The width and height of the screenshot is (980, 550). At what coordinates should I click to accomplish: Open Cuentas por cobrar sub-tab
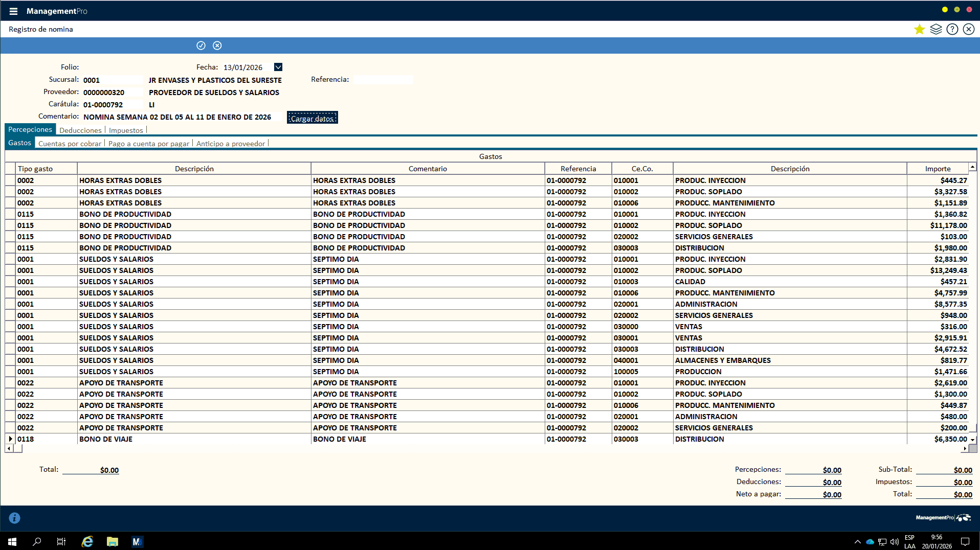(70, 144)
